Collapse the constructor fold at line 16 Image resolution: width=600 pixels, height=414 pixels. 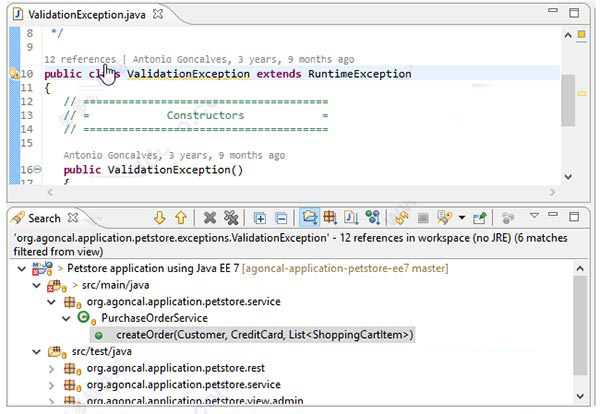click(x=38, y=169)
